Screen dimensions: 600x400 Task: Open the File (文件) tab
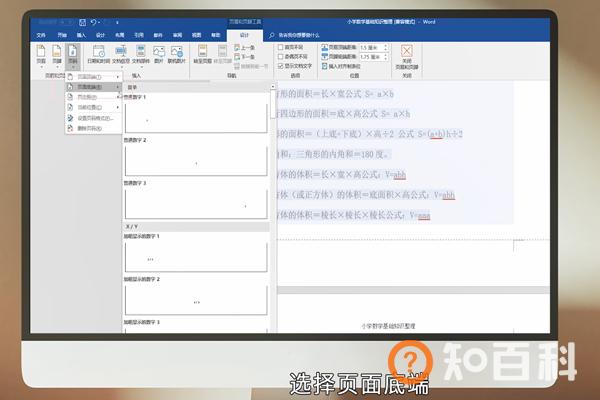41,35
